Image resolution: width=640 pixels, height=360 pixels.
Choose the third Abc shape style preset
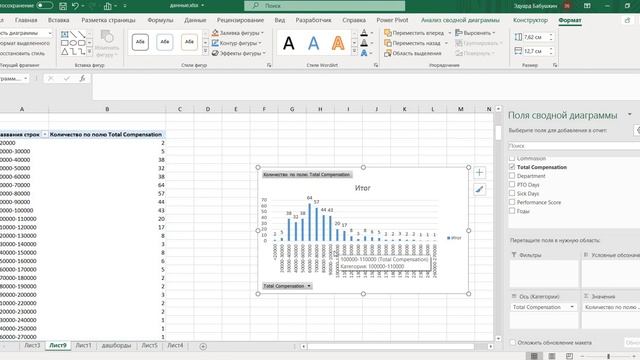(x=189, y=42)
